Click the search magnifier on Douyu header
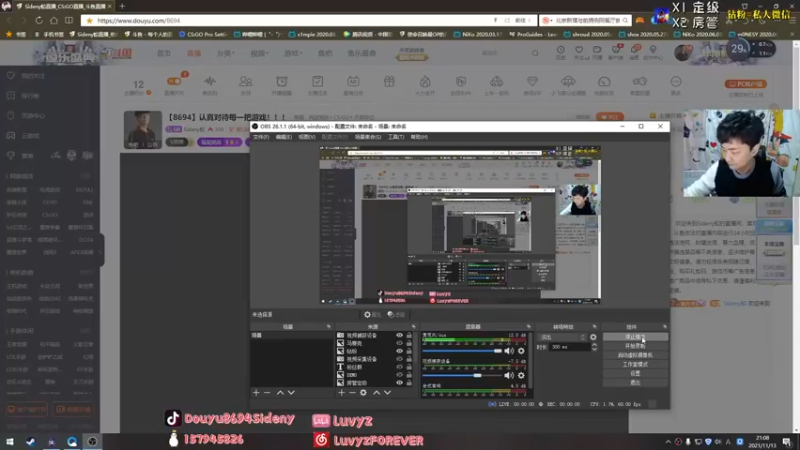 click(x=535, y=53)
